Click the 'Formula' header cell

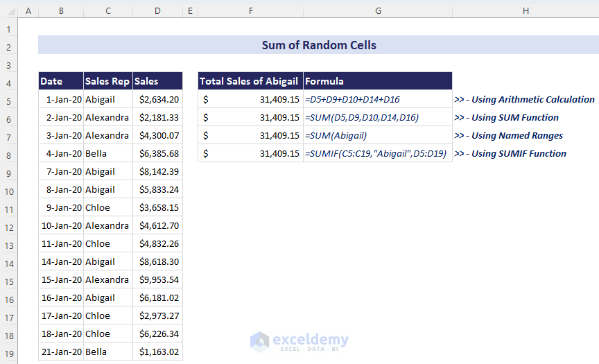pos(377,81)
